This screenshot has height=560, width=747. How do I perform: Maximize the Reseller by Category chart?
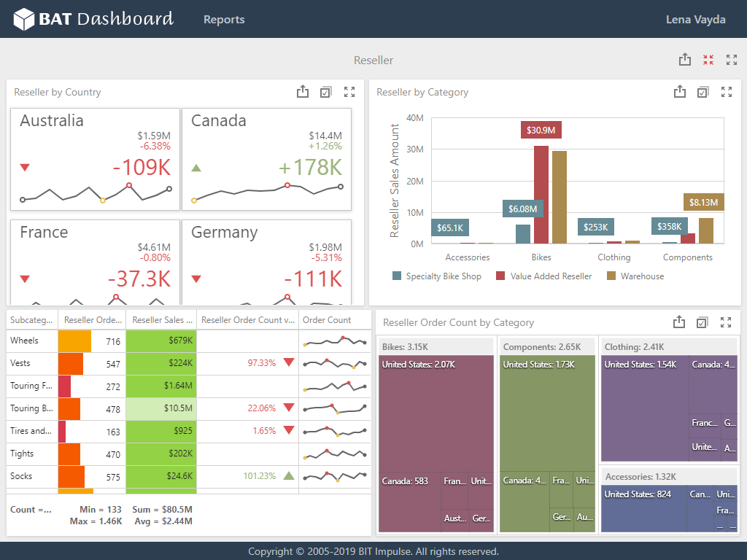coord(727,92)
